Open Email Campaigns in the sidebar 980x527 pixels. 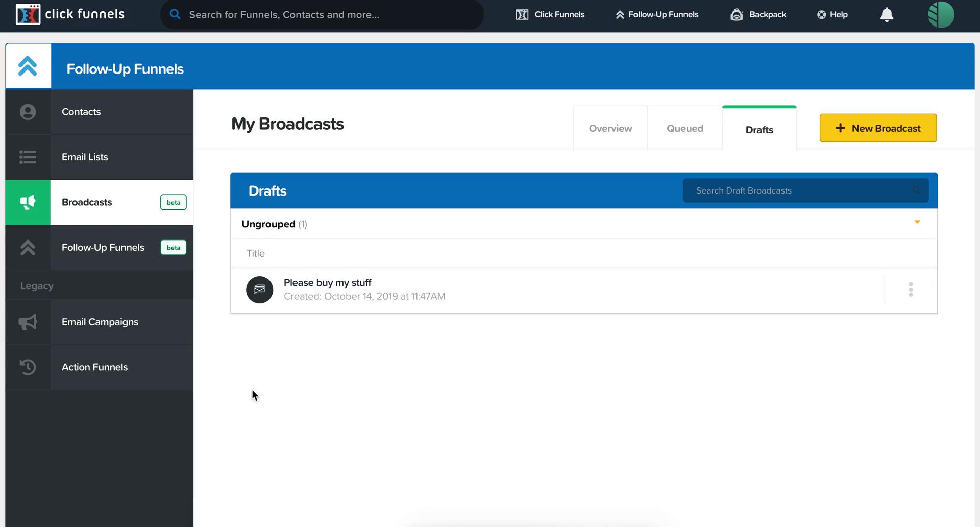coord(100,322)
